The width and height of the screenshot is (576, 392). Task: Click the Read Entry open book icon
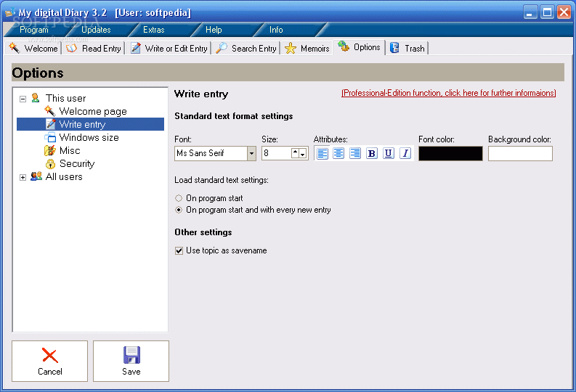[x=72, y=48]
